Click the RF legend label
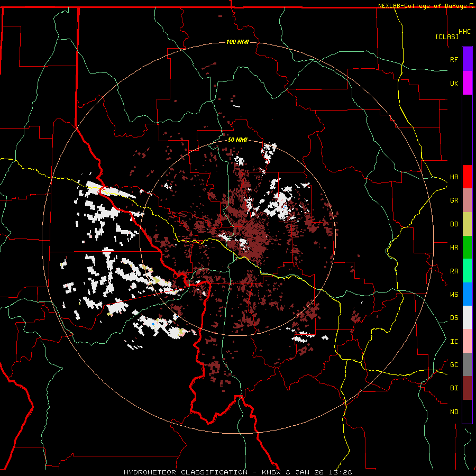 coord(454,59)
